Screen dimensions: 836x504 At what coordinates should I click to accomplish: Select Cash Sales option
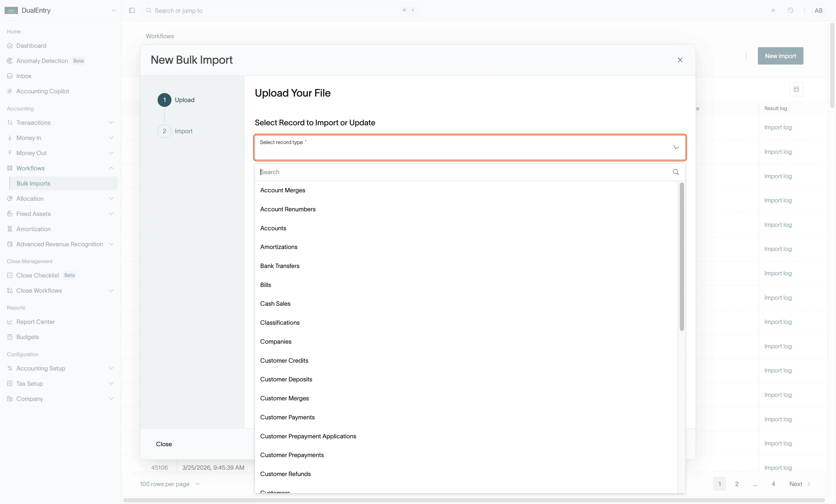coord(466,304)
